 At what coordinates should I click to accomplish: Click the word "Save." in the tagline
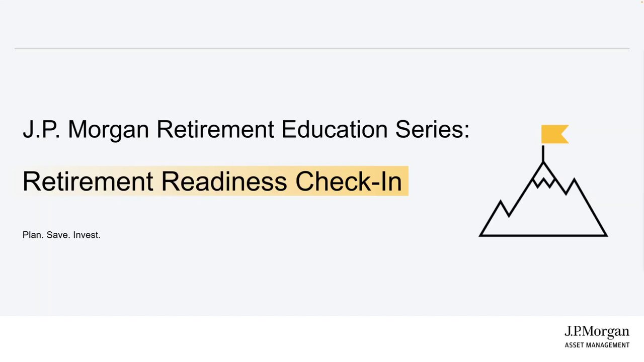[58, 235]
